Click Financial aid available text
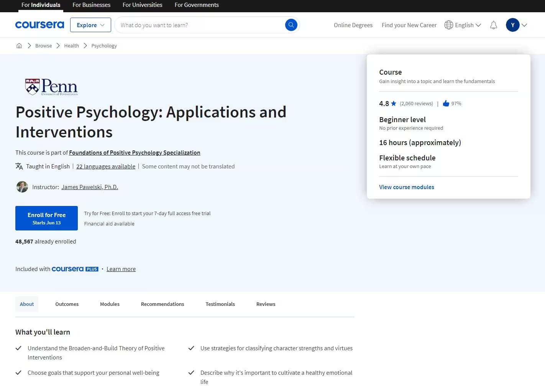This screenshot has width=545, height=392. pyautogui.click(x=109, y=224)
